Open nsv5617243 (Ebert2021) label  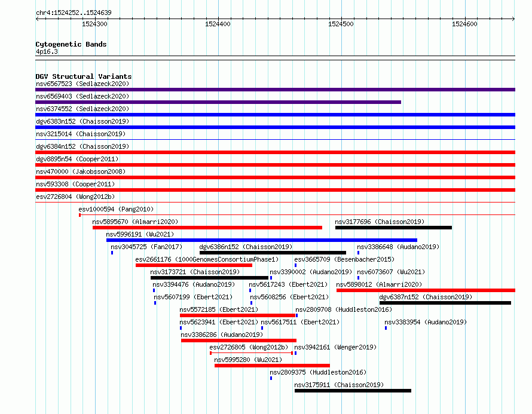click(x=288, y=284)
